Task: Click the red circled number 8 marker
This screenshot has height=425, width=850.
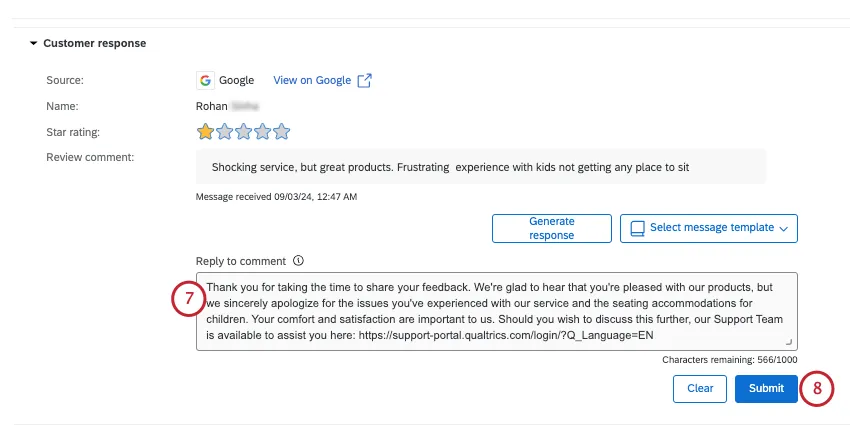Action: pos(817,389)
